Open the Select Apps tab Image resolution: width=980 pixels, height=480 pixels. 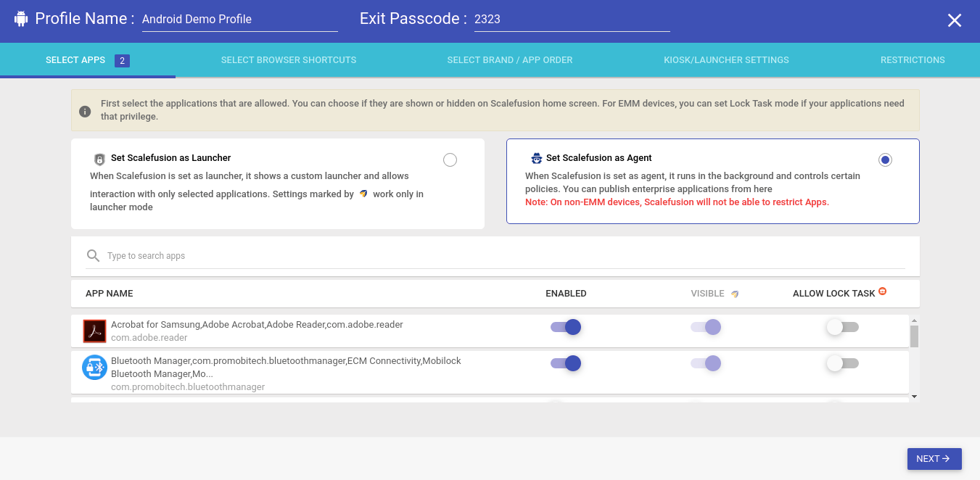[88, 60]
